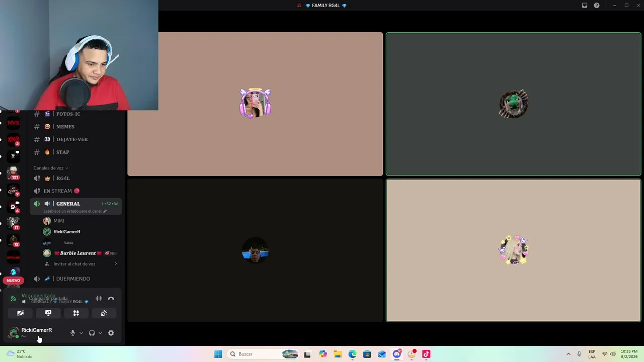Switch to Discord in the taskbar

point(396,354)
